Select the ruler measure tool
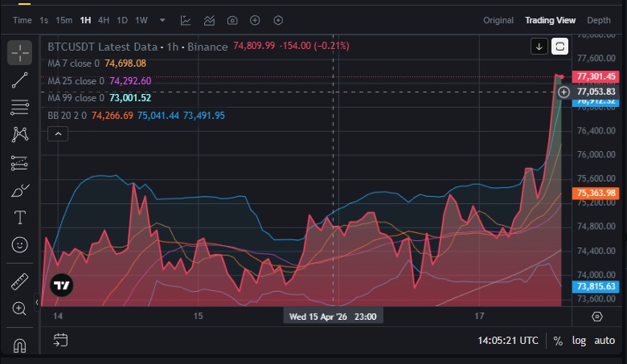The height and width of the screenshot is (364, 627). point(20,281)
